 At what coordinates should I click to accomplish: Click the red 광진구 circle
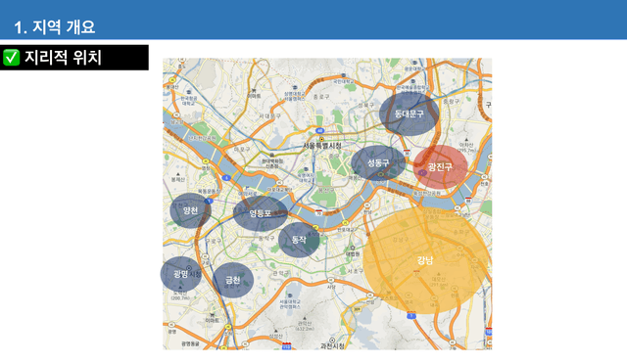point(440,167)
